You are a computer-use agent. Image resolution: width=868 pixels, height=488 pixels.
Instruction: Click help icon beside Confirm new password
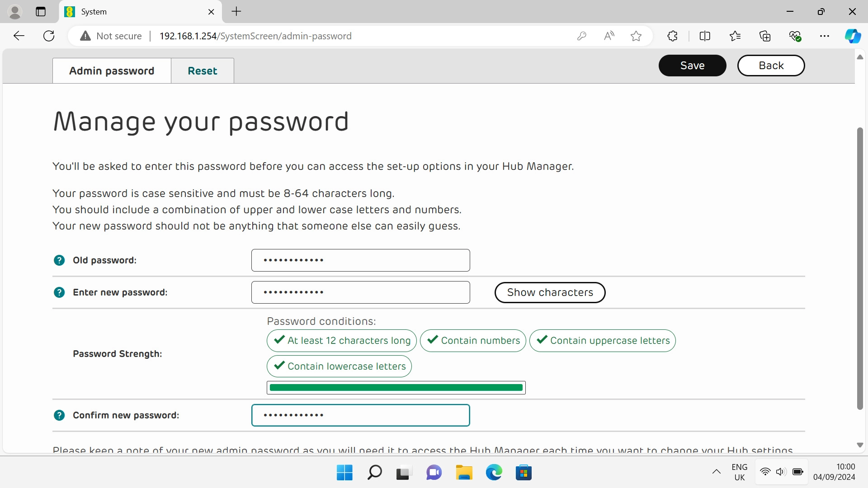pyautogui.click(x=59, y=415)
